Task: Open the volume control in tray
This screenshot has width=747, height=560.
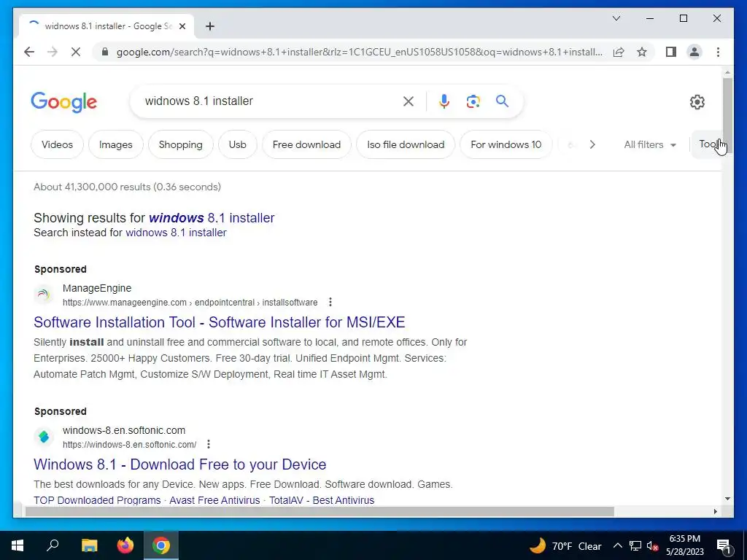Action: tap(652, 545)
